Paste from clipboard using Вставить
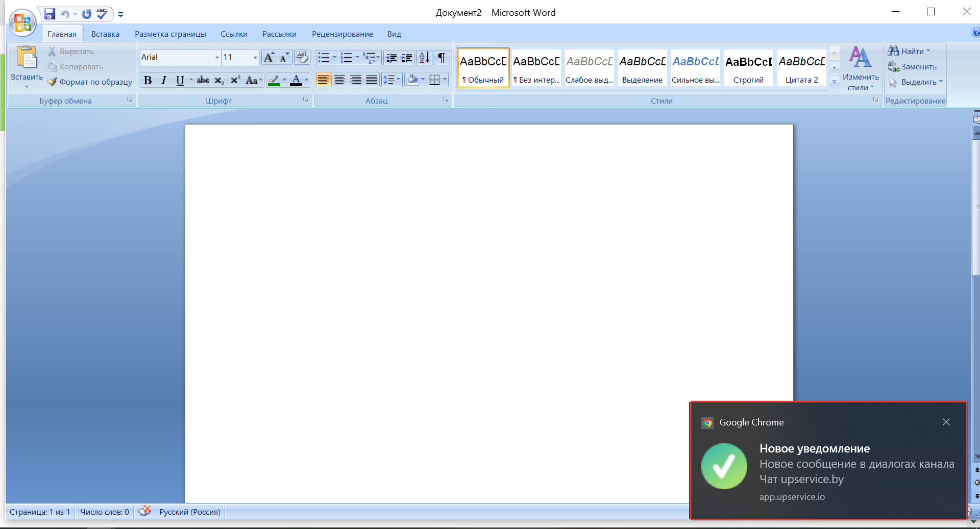980x529 pixels. [27, 66]
